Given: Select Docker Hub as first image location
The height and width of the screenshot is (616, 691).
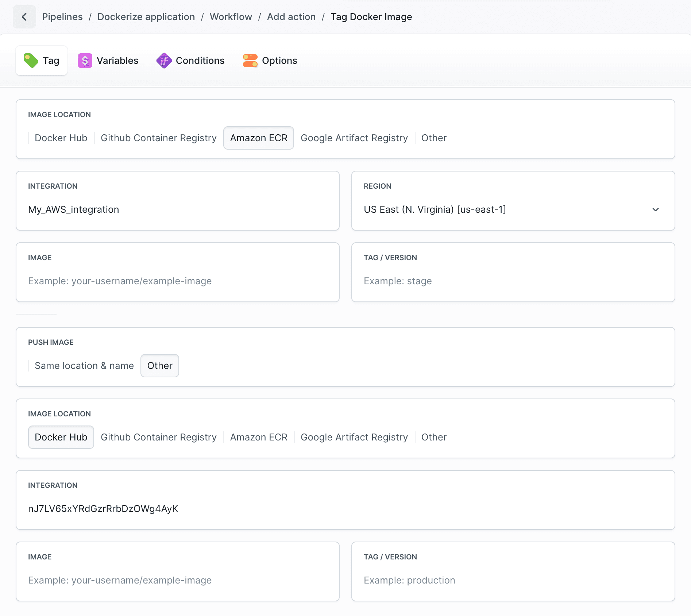Looking at the screenshot, I should click(x=61, y=138).
